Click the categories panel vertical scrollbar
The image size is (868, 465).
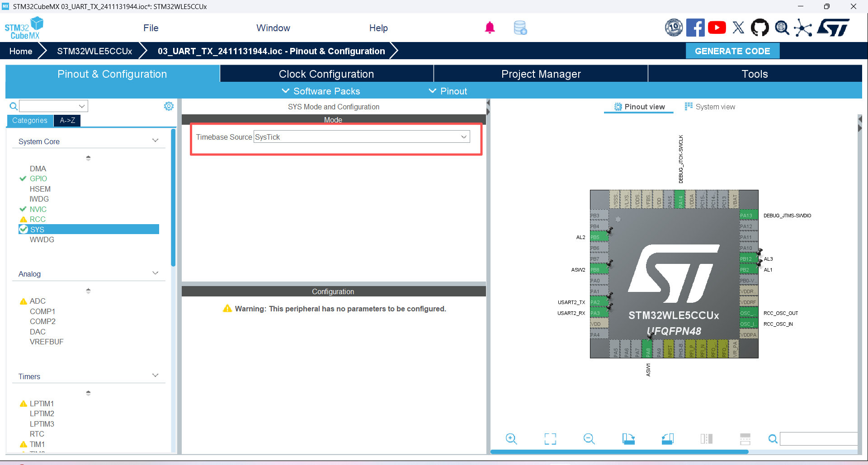point(173,198)
